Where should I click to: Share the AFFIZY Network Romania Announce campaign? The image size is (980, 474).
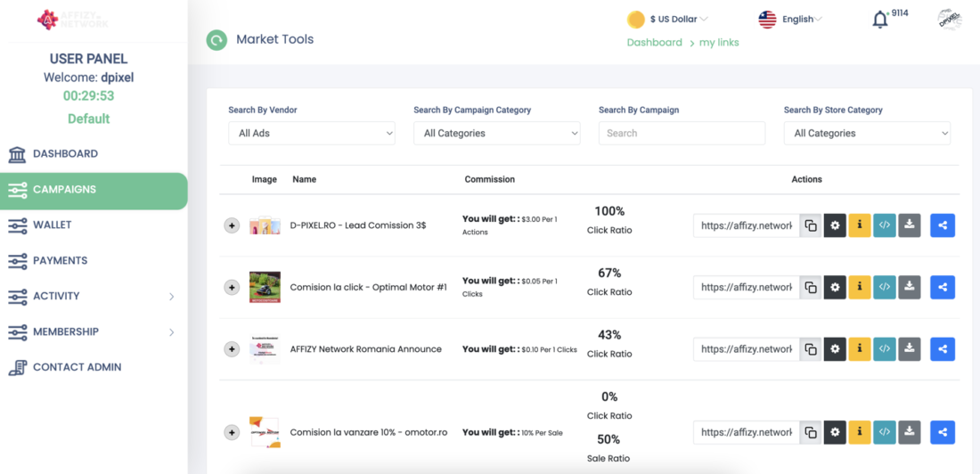click(x=943, y=349)
